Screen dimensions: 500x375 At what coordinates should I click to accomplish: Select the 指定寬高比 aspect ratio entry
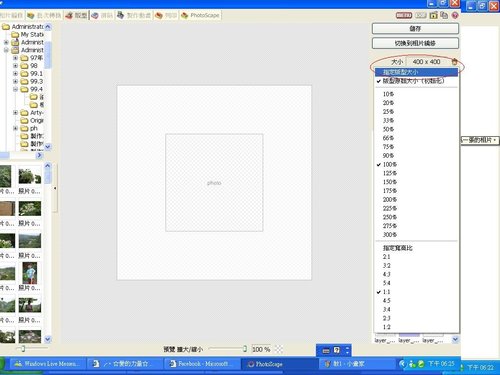point(416,248)
